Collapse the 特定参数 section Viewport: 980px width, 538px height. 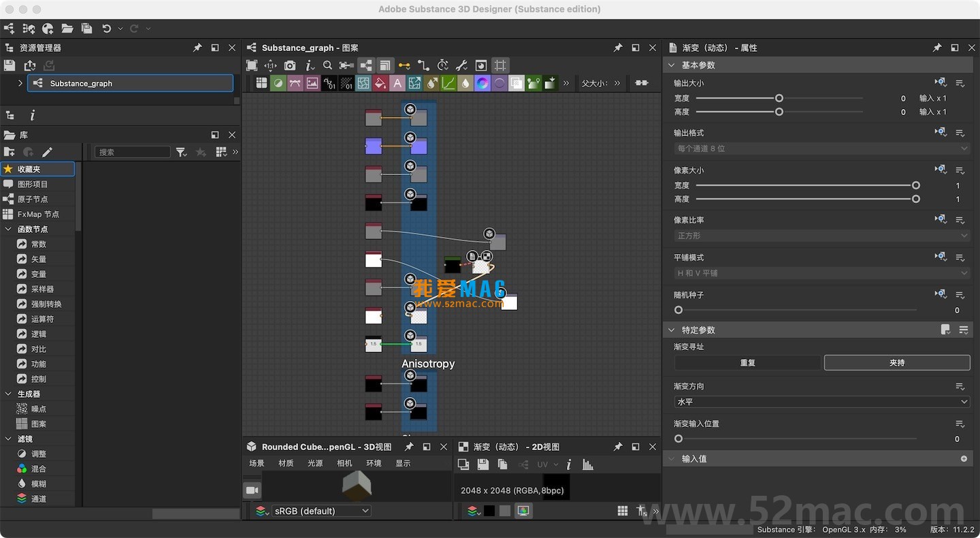point(672,330)
